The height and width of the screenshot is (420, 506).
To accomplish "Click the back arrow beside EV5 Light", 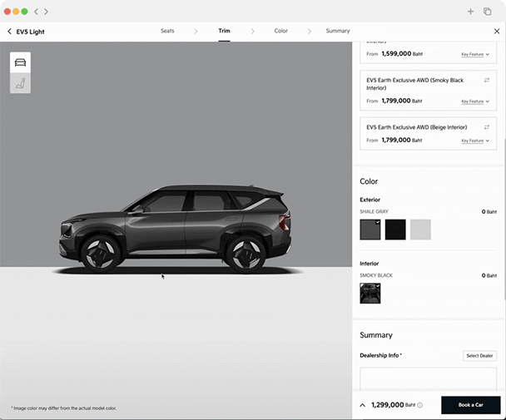I will (9, 32).
